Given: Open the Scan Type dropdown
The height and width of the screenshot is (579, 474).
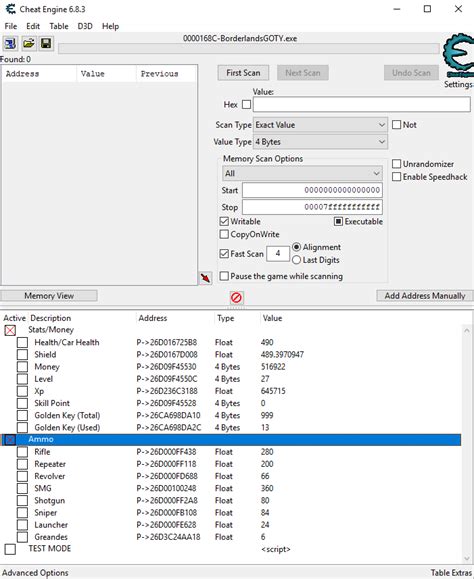Looking at the screenshot, I should [320, 125].
